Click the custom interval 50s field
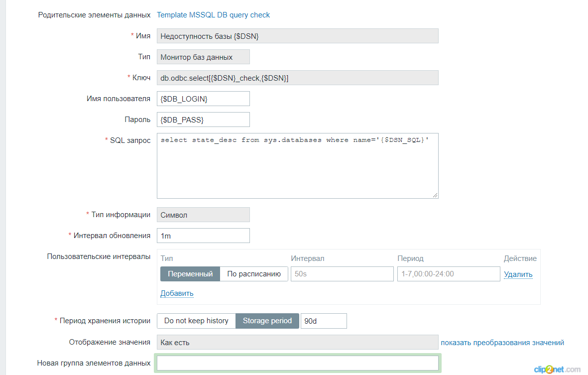This screenshot has height=375, width=588. click(x=342, y=274)
